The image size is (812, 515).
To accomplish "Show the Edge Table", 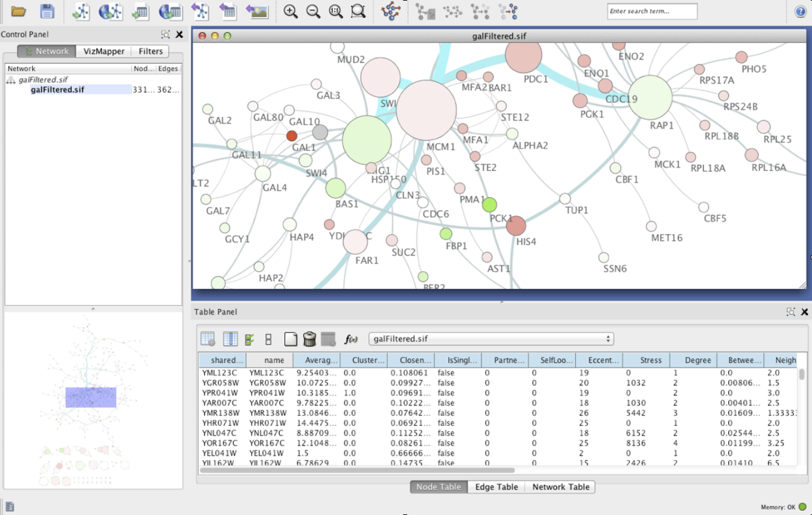I will pos(496,487).
